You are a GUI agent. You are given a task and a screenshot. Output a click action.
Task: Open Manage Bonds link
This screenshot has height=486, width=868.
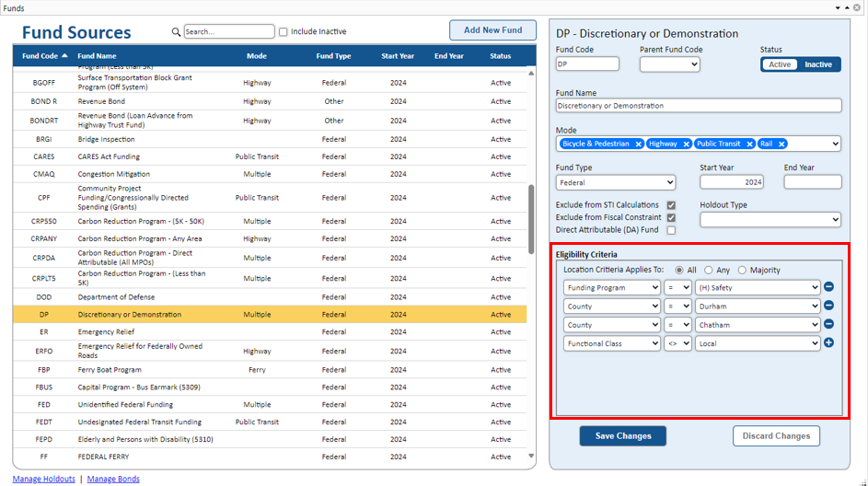[x=113, y=479]
